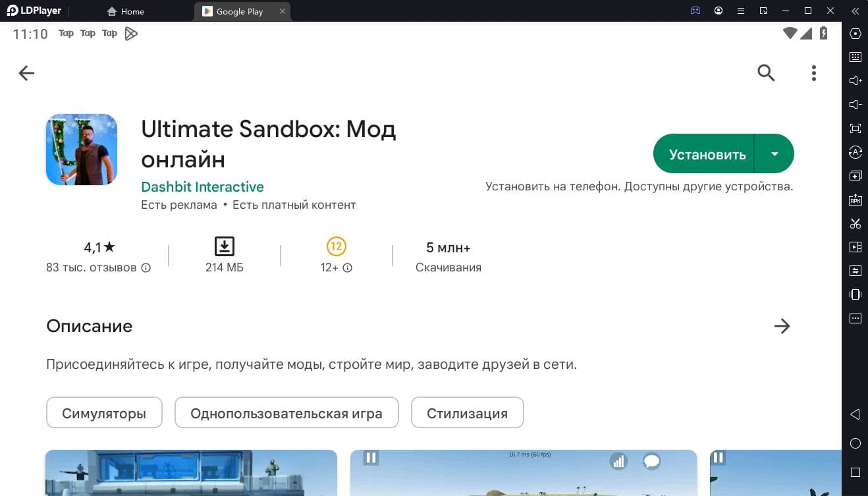Click the 5 млн+ downloads value
868x496 pixels.
coord(448,248)
